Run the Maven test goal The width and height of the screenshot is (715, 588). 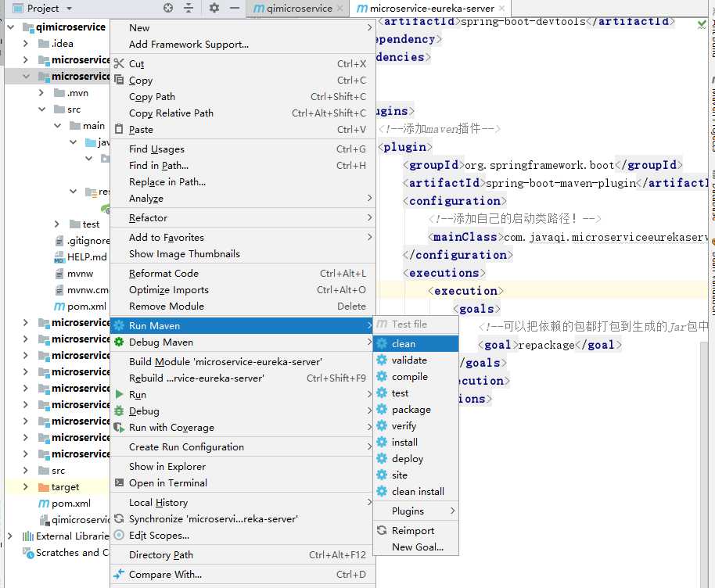[x=416, y=393]
